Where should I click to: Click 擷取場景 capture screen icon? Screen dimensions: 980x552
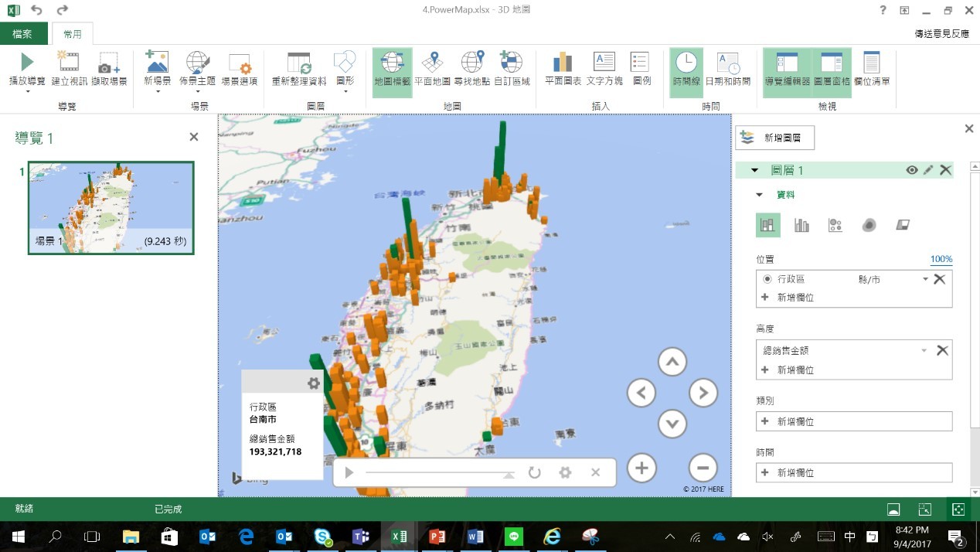click(109, 63)
